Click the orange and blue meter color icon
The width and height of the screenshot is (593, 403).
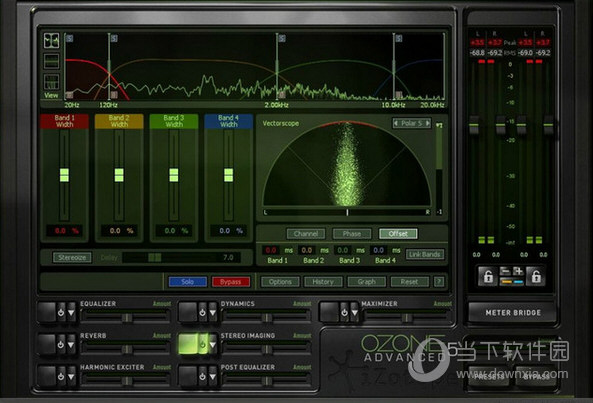pyautogui.click(x=512, y=282)
